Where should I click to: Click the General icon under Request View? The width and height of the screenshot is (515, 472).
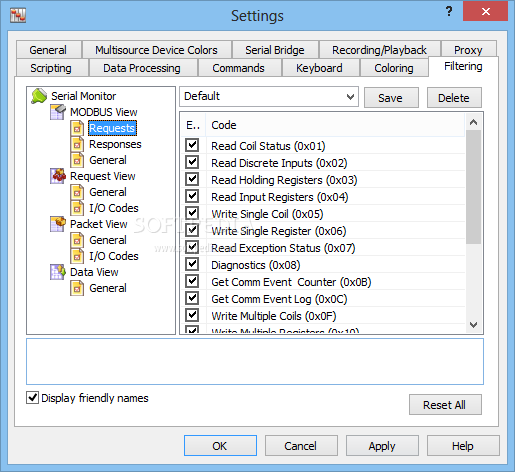[x=77, y=192]
